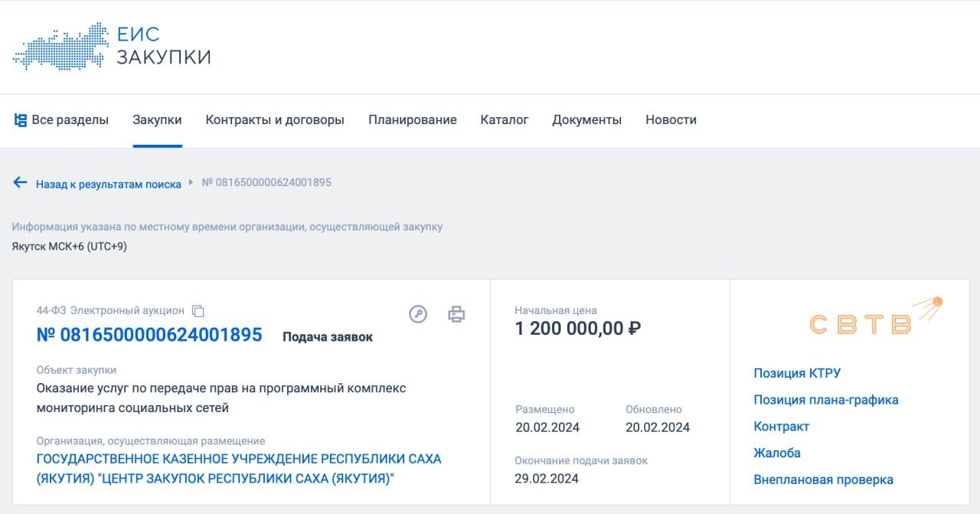Image resolution: width=980 pixels, height=514 pixels.
Task: Open the Позиция КТРУ link
Action: pos(797,374)
